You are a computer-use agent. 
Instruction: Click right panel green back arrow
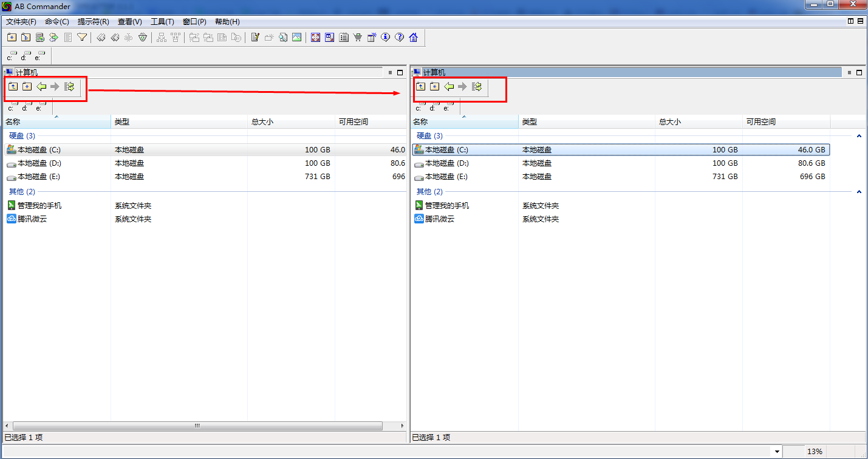click(x=449, y=87)
